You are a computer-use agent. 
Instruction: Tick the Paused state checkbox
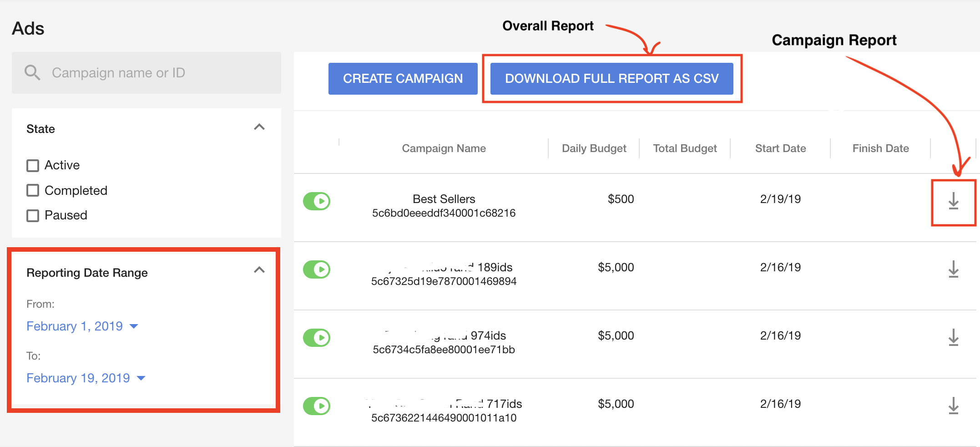point(33,215)
